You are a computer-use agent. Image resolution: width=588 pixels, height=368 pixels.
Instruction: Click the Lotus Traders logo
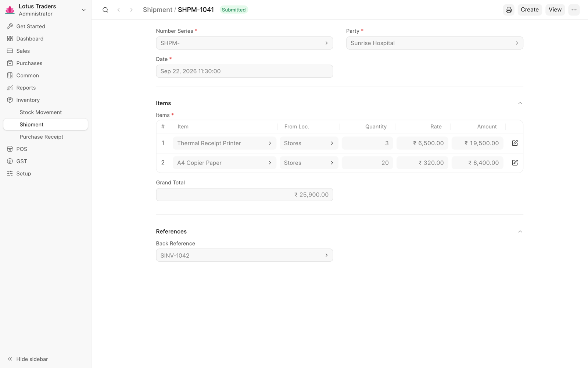coord(10,10)
